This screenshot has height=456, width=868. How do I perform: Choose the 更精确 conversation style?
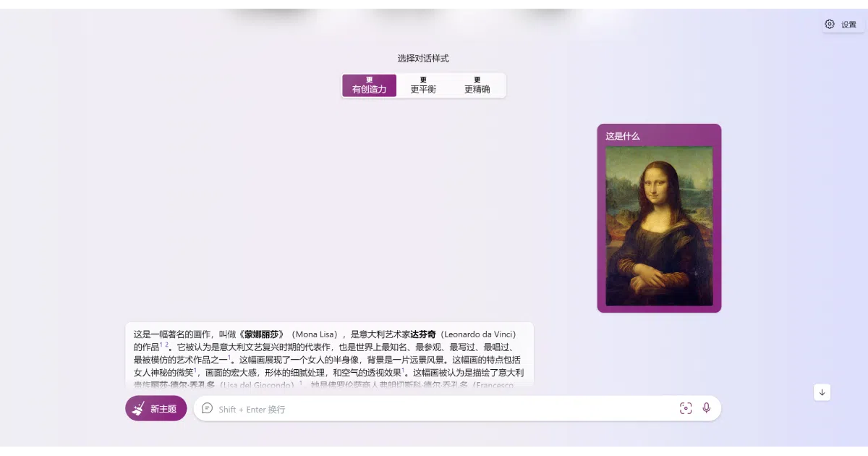(x=477, y=85)
